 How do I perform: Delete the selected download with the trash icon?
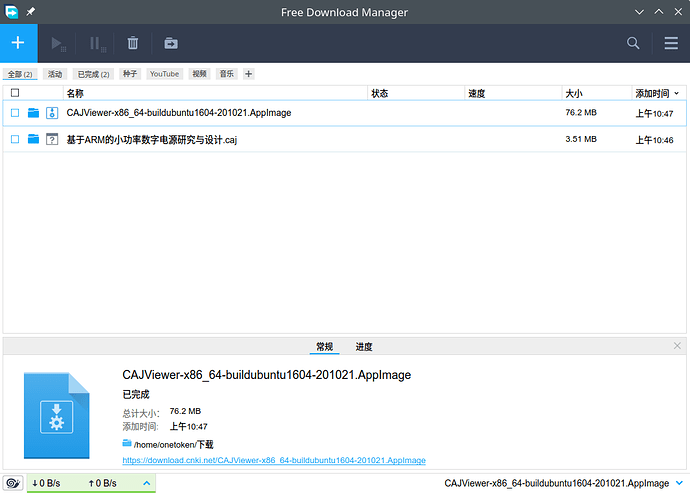132,43
